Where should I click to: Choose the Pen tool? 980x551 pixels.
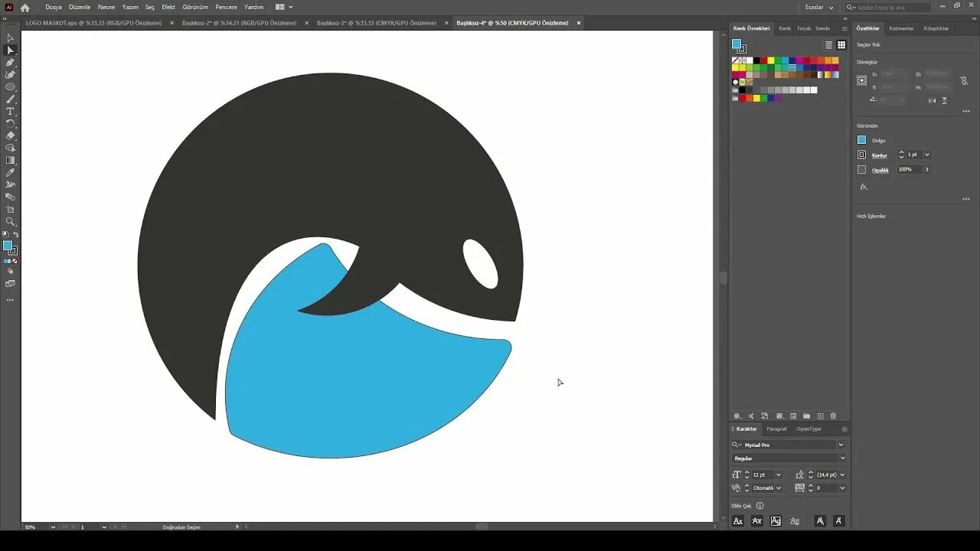pos(10,62)
